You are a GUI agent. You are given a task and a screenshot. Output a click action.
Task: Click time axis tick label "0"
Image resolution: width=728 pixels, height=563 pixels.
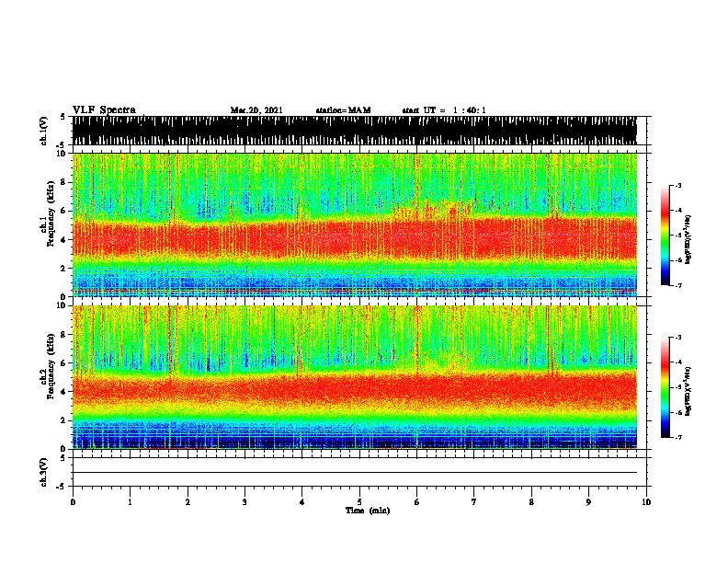[x=73, y=502]
